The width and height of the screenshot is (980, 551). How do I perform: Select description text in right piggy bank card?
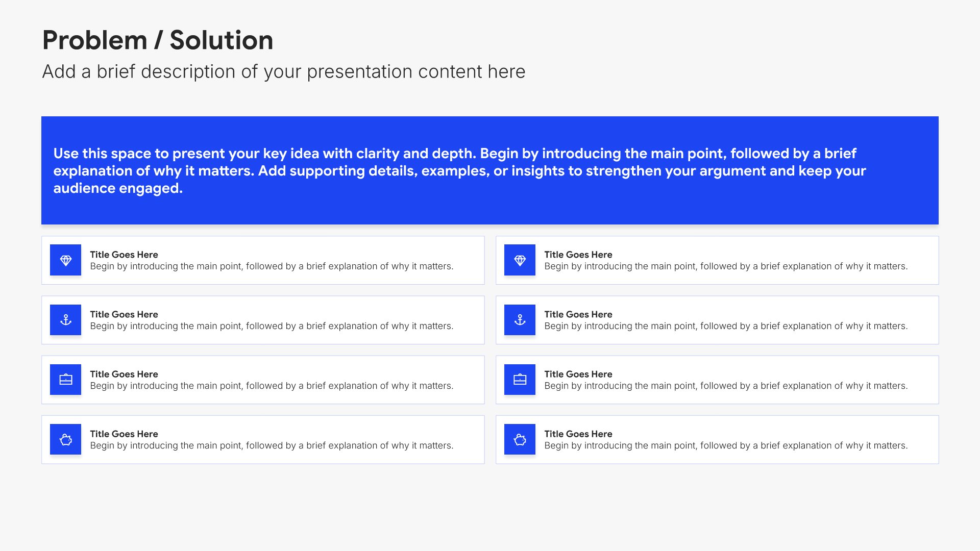(726, 445)
